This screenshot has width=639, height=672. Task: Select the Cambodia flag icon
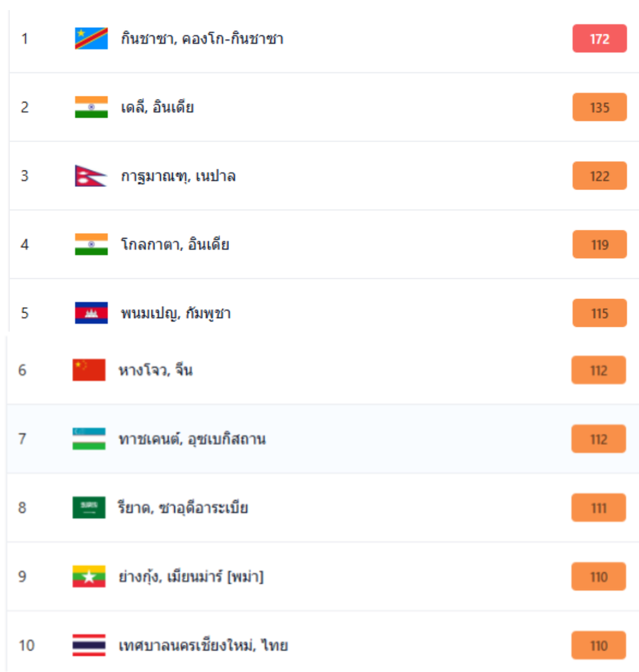[x=91, y=313]
